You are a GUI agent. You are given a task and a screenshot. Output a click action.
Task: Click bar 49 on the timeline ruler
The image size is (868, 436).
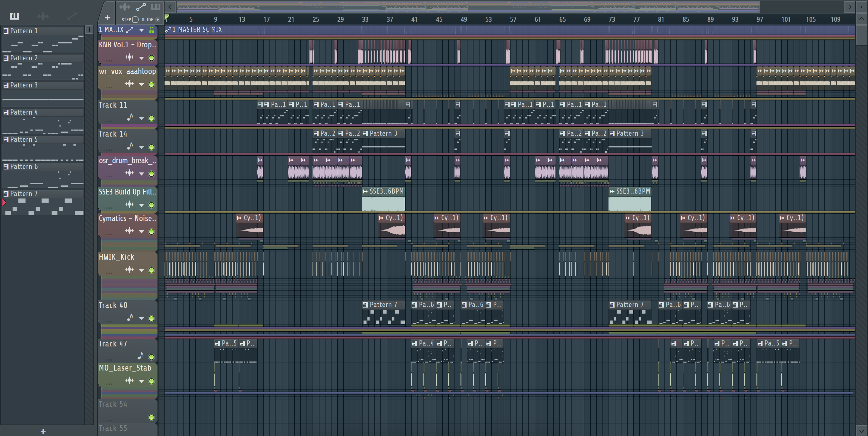(x=464, y=20)
